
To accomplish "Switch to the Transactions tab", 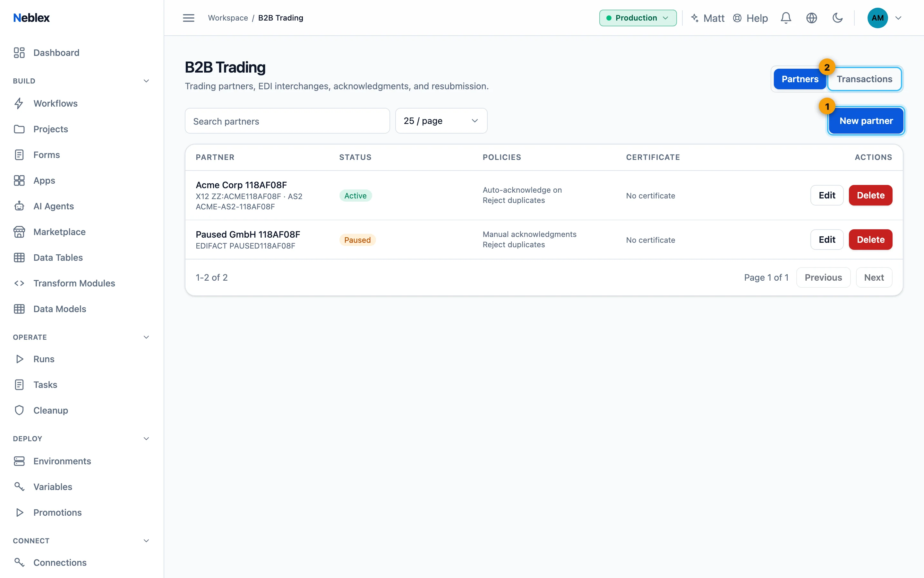I will [x=864, y=79].
